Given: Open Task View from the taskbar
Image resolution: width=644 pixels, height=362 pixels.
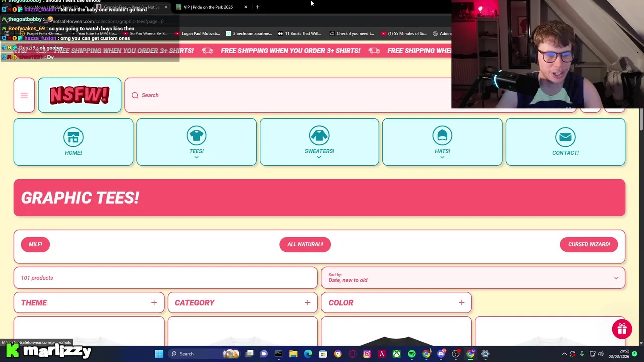Looking at the screenshot, I should pos(249,354).
